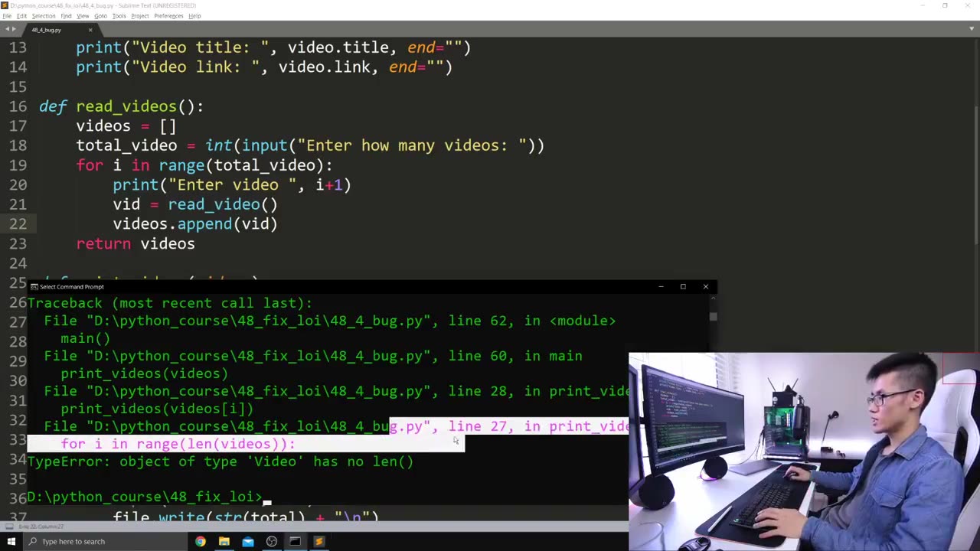Switch to Sublime Text taskbar icon
The image size is (980, 551).
[318, 541]
